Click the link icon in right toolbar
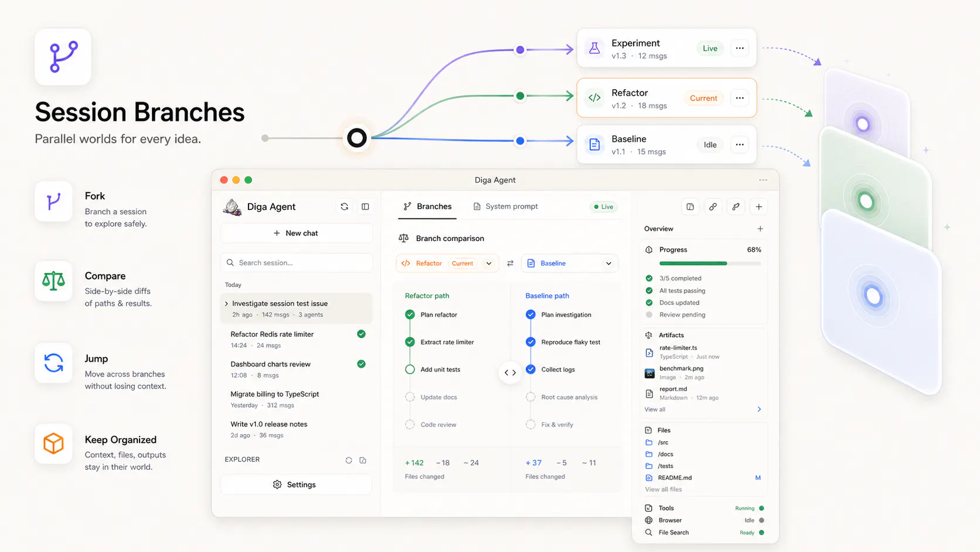This screenshot has height=552, width=980. click(713, 206)
